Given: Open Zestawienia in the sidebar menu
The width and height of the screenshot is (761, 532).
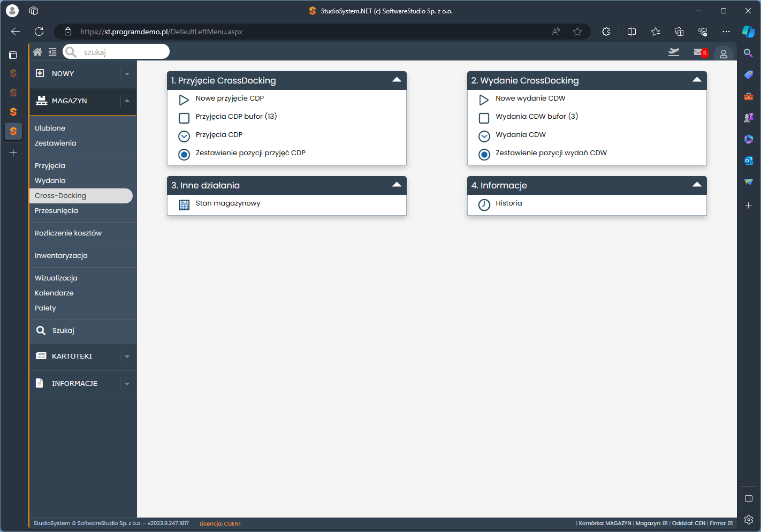Looking at the screenshot, I should pyautogui.click(x=56, y=143).
